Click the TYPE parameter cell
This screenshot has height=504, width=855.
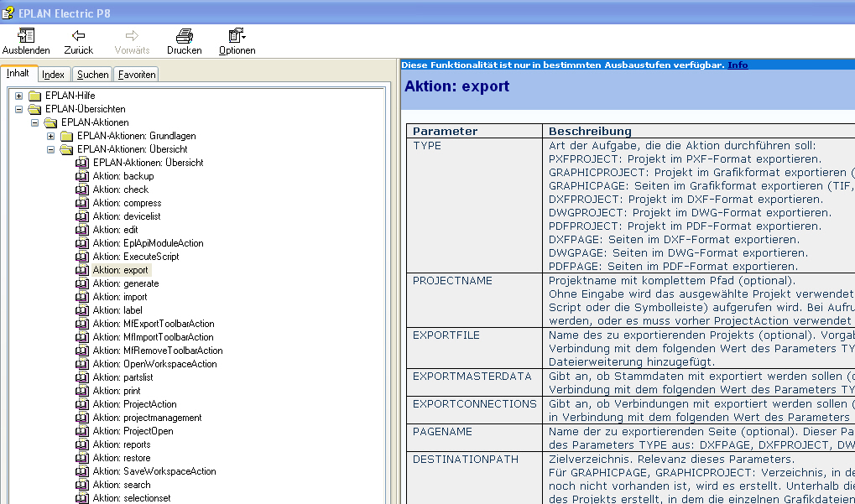[474, 205]
